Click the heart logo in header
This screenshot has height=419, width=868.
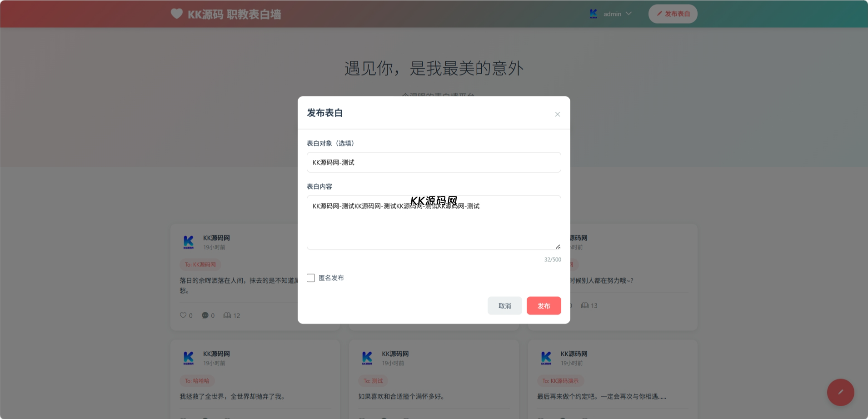pyautogui.click(x=176, y=14)
